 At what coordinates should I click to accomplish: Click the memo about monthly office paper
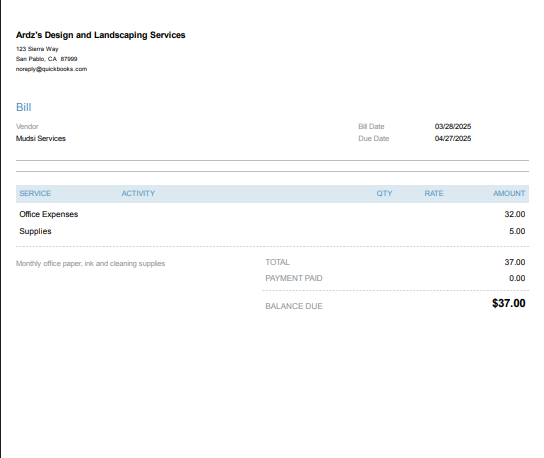tap(91, 264)
